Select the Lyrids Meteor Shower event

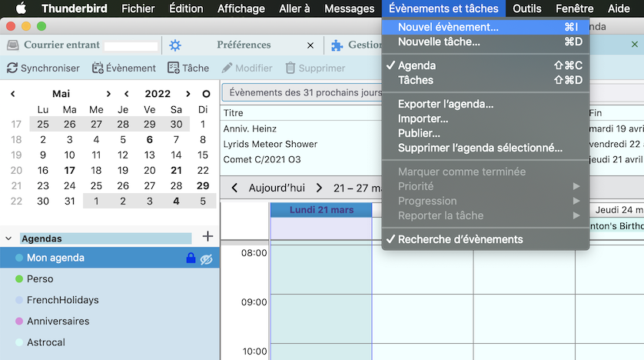point(271,145)
